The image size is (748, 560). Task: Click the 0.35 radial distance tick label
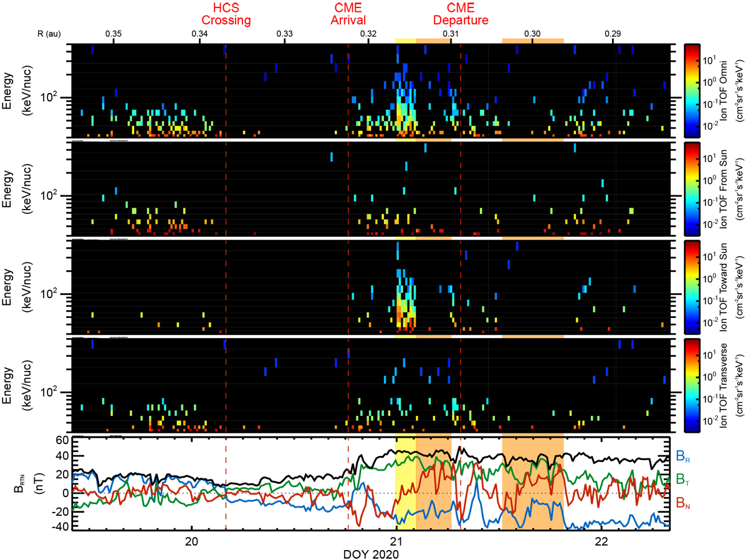coord(113,33)
